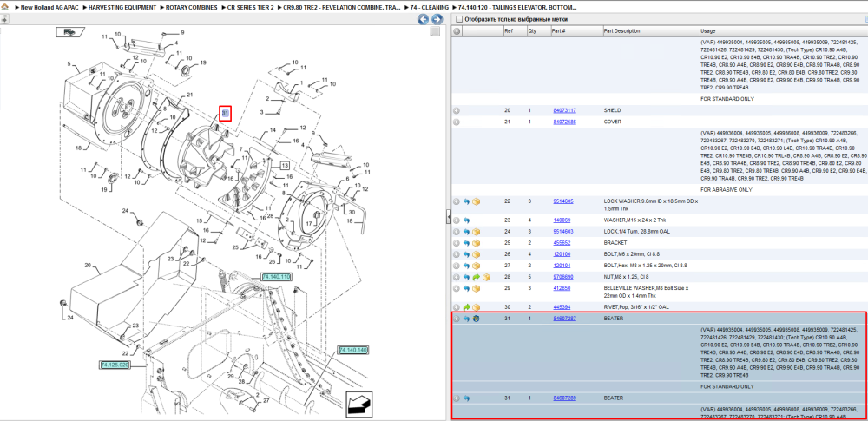Viewport: 868px width, 421px height.
Task: Open part number 84687287 link
Action: tap(565, 319)
